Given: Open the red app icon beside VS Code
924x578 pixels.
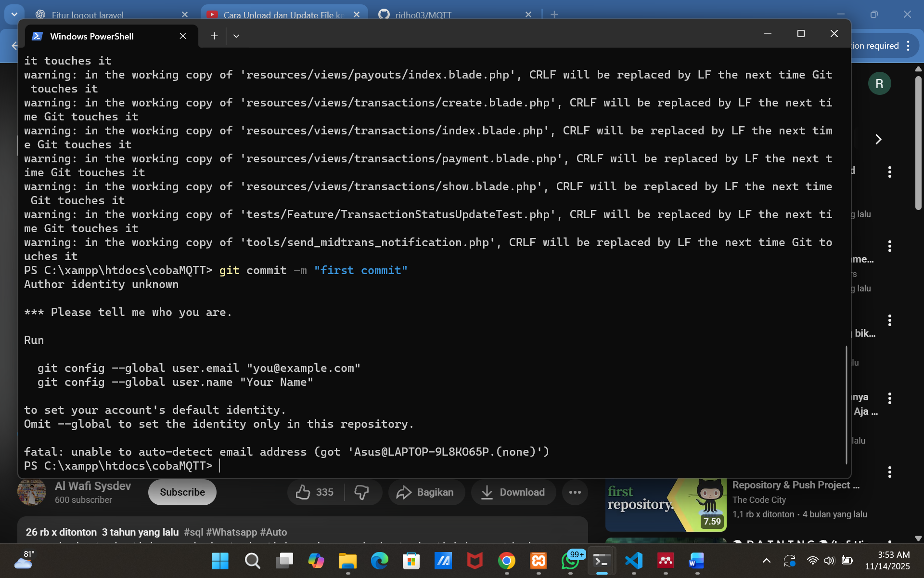Looking at the screenshot, I should pyautogui.click(x=666, y=561).
